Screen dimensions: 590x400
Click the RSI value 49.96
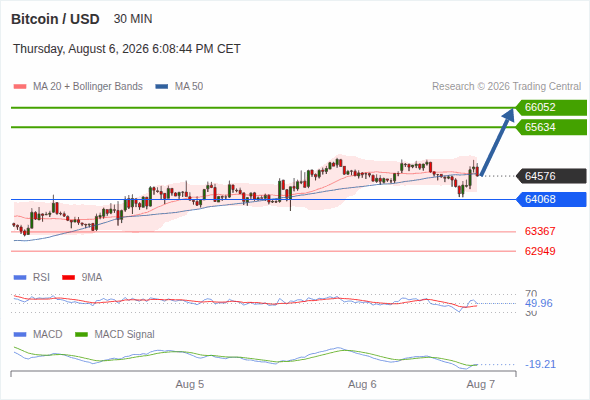539,303
